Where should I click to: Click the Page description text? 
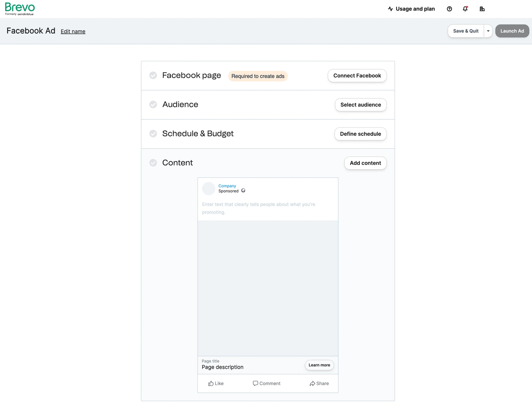click(223, 367)
